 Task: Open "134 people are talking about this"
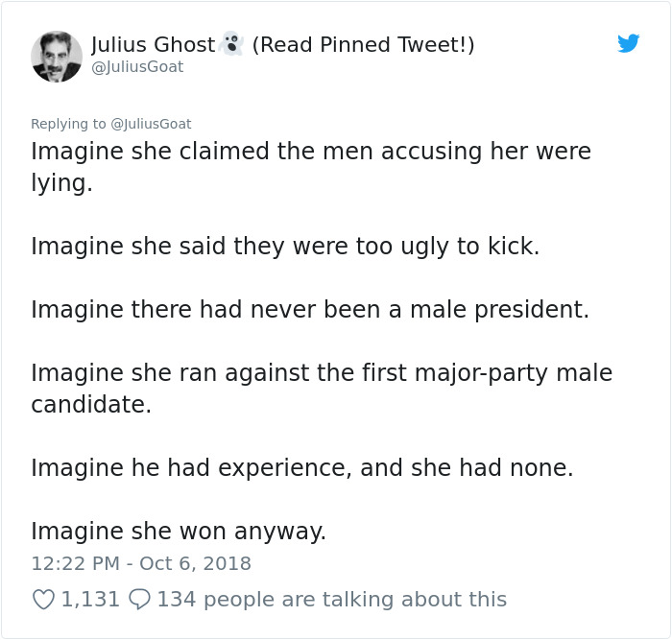click(x=331, y=600)
